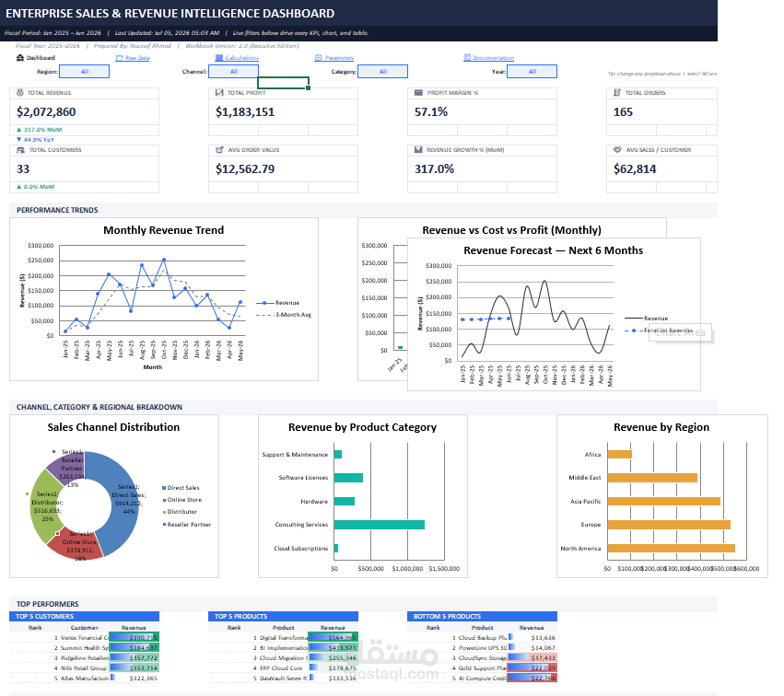Click the North America region bar
The height and width of the screenshot is (696, 784).
click(672, 548)
